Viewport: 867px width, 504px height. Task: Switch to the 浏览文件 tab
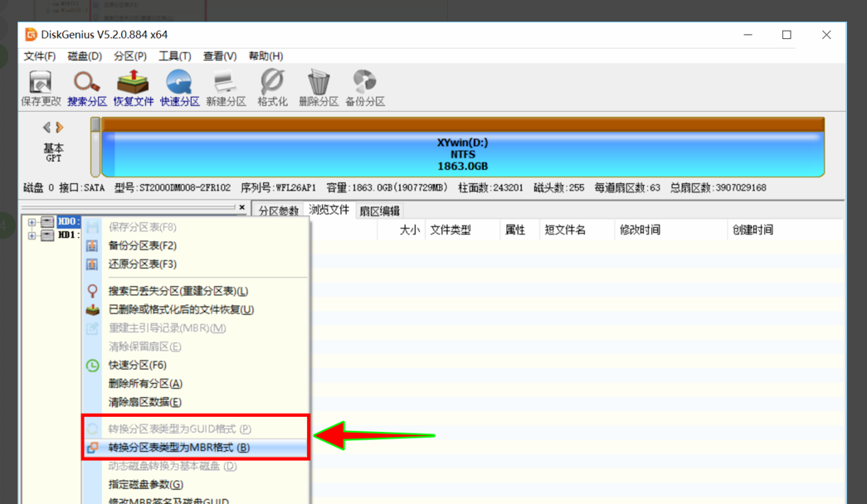point(329,210)
